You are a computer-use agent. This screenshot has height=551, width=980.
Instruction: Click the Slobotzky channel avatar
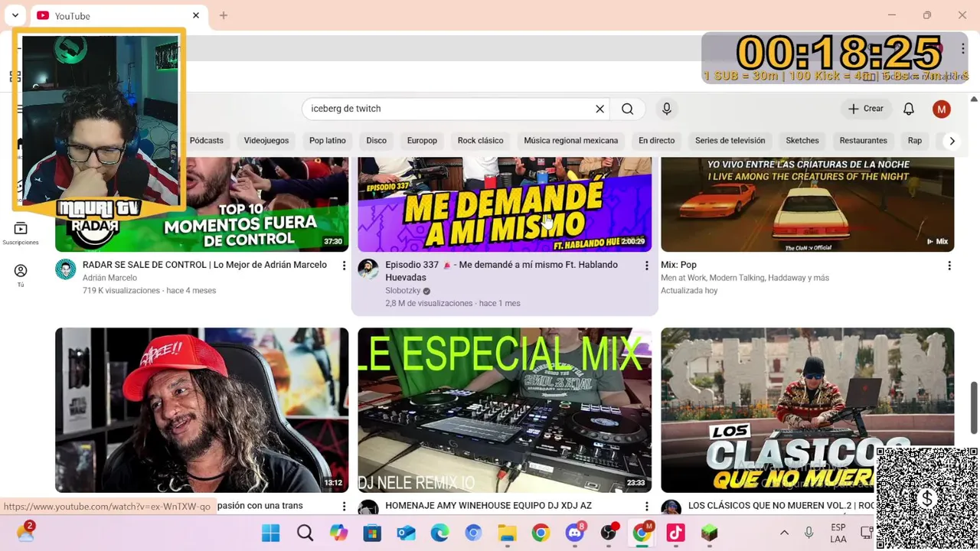coord(368,269)
